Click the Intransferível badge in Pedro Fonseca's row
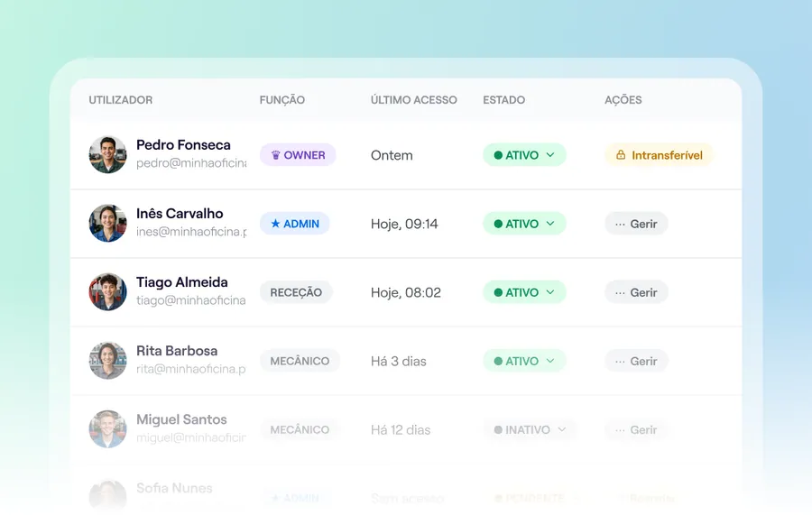Viewport: 812px width, 515px height. 659,155
